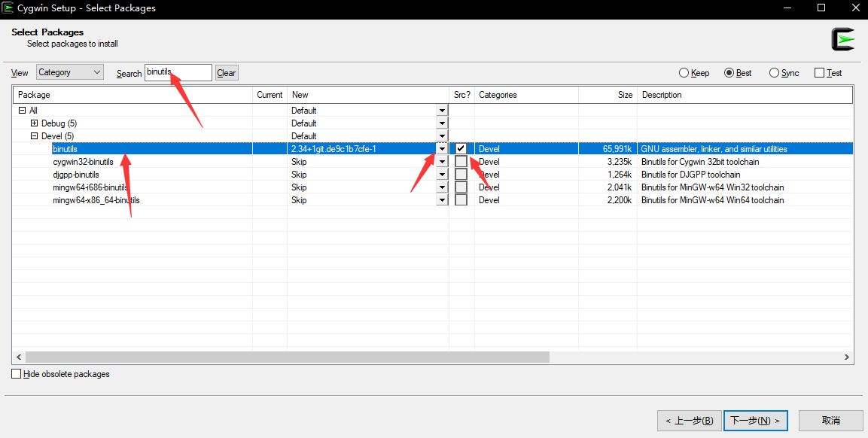Minimize the Cygwin Setup window
868x438 pixels.
(787, 8)
